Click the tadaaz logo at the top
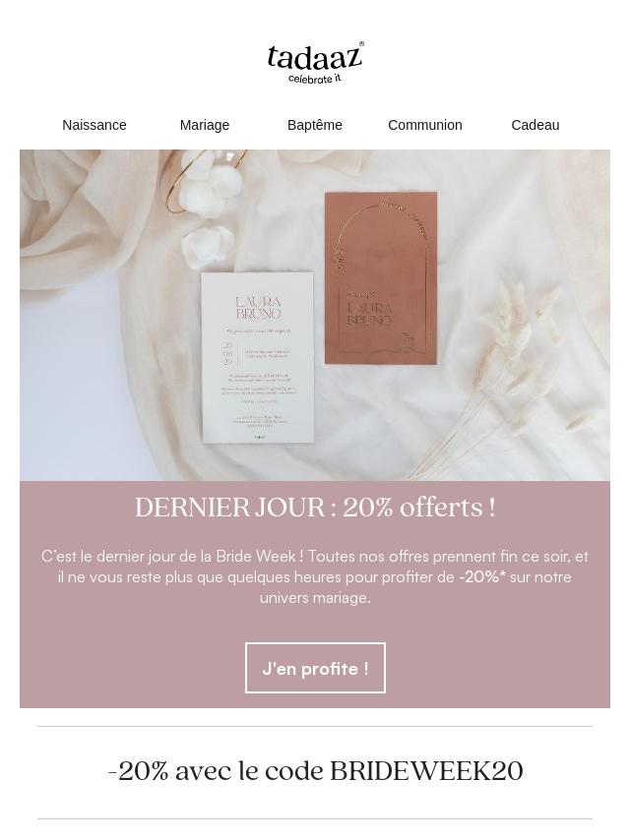Image resolution: width=630 pixels, height=840 pixels. point(315,63)
